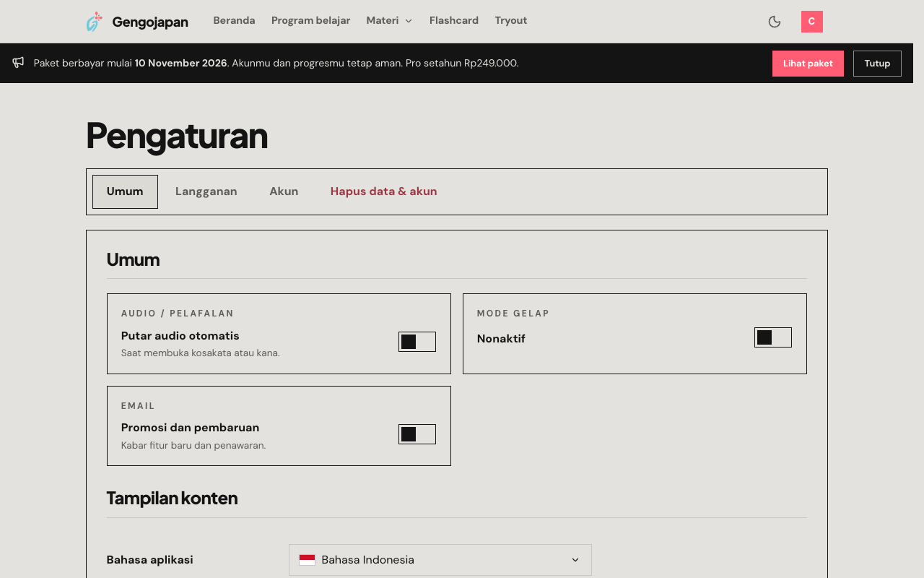Click the "Nonaktif" dark mode status
924x578 pixels.
pos(501,339)
